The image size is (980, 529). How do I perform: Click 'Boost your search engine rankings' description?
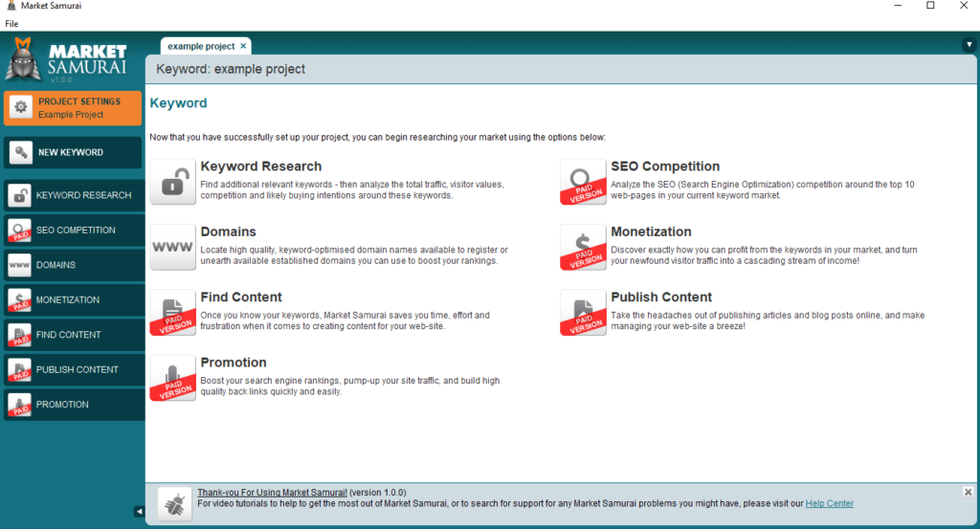point(350,386)
